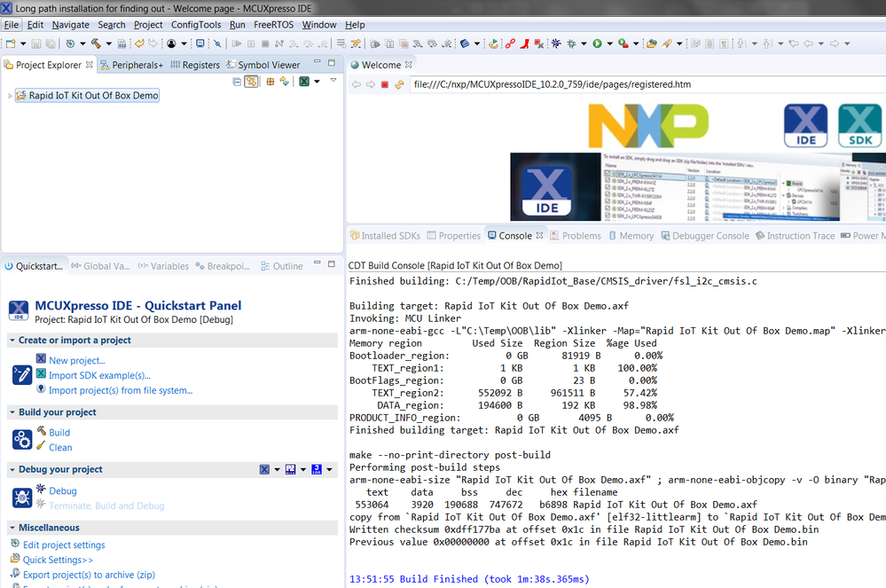This screenshot has height=588, width=886.
Task: Switch to the Peripherals+ tab
Action: 131,65
